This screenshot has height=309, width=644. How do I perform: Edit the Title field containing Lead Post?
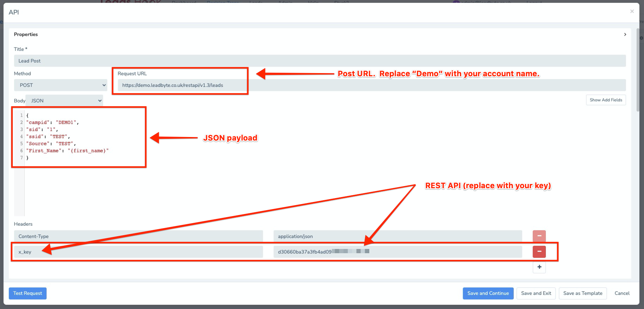pyautogui.click(x=320, y=61)
